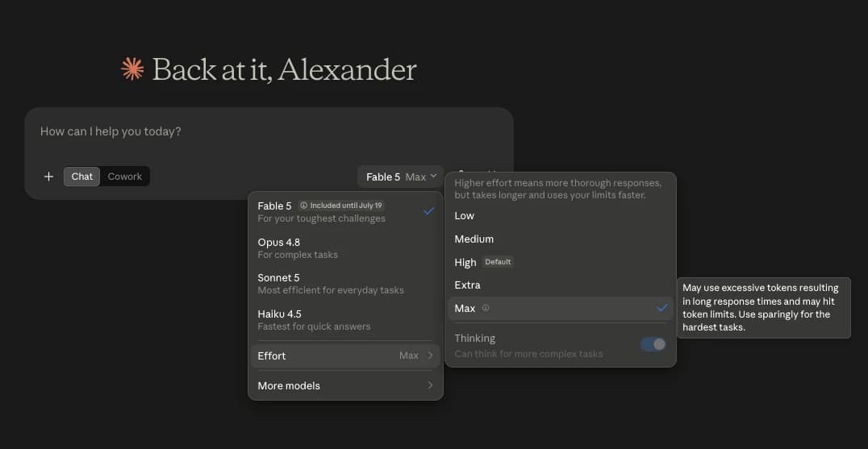Screen dimensions: 868x449
Task: Switch to Cowork mode
Action: point(124,177)
